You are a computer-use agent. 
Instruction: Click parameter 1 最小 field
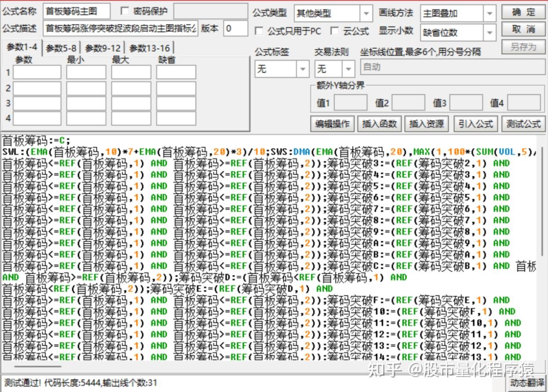[86, 72]
